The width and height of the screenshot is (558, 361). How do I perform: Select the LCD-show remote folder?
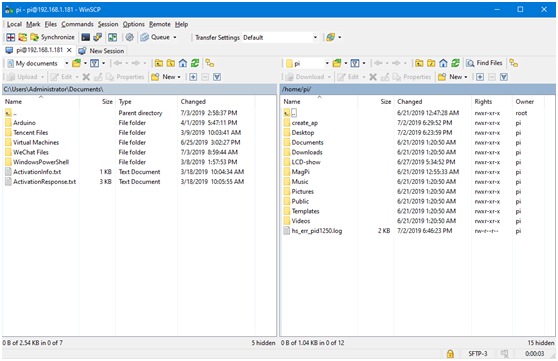pyautogui.click(x=306, y=162)
